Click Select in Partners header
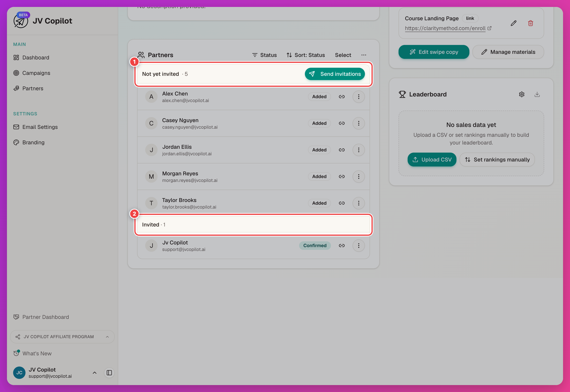Viewport: 570px width, 392px height. click(x=343, y=55)
